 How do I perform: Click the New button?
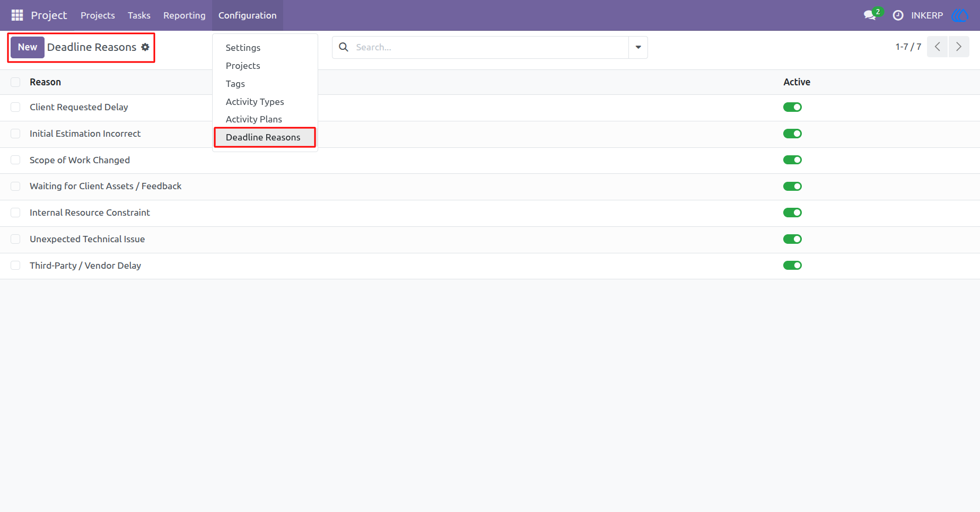coord(28,47)
